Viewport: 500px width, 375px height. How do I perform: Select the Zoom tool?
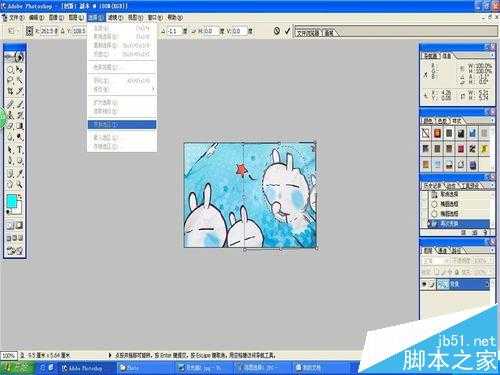[x=19, y=184]
